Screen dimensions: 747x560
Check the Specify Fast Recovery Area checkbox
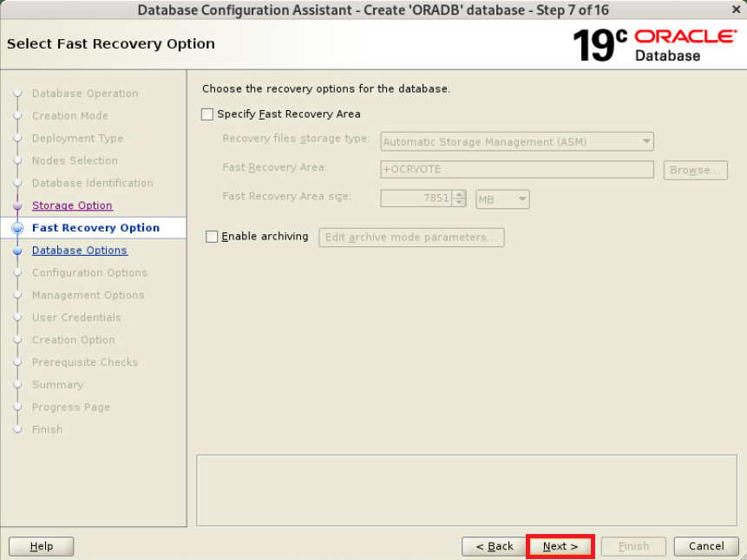tap(207, 114)
